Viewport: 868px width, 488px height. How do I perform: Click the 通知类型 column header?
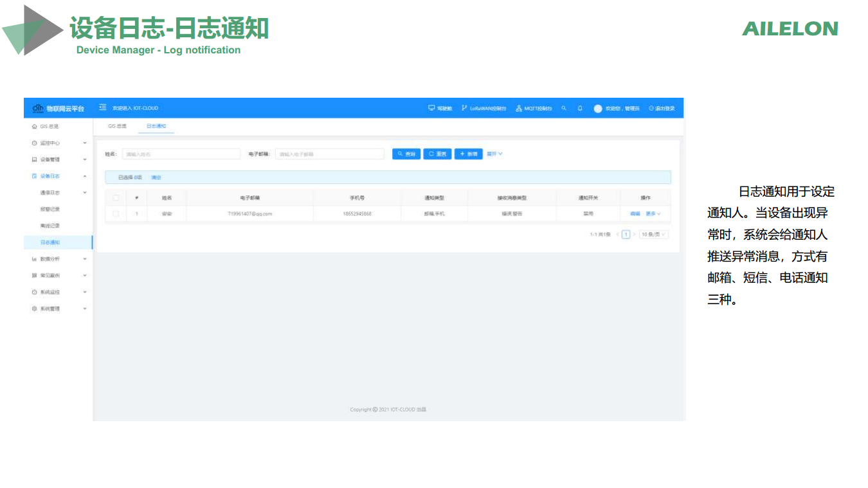coord(435,198)
